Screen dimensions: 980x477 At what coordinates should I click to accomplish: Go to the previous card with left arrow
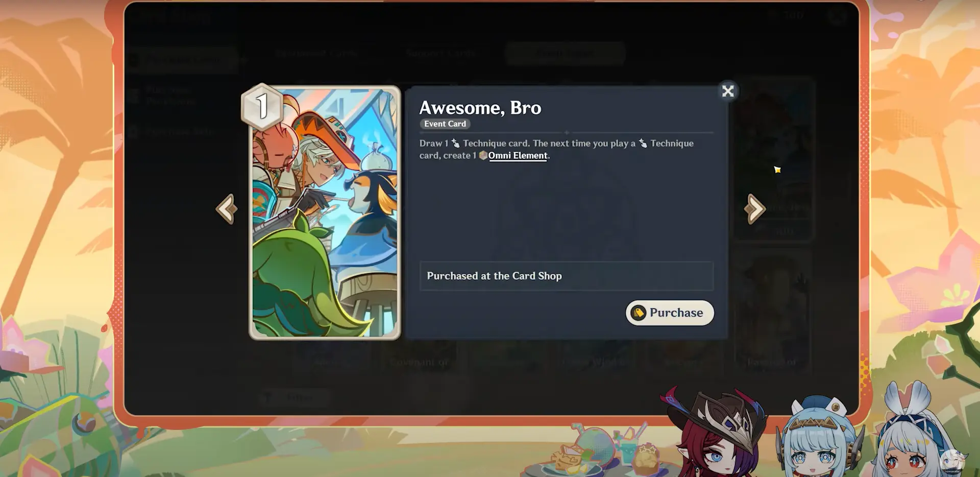click(227, 208)
